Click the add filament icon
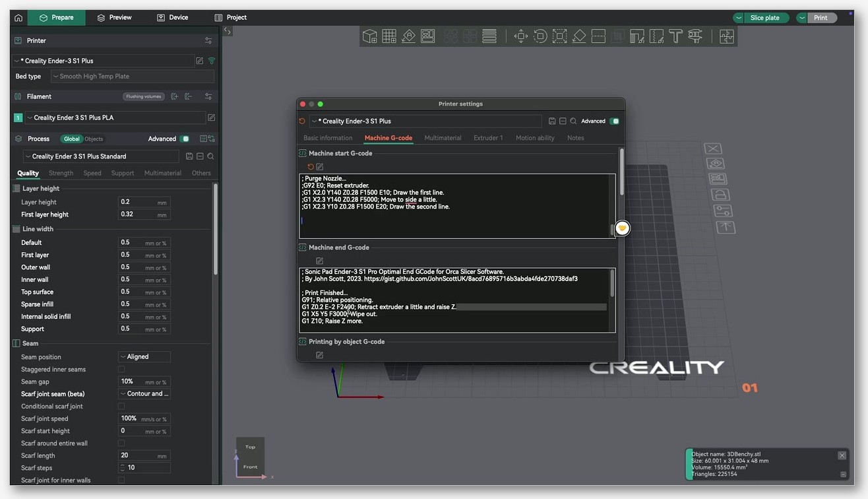 (174, 96)
